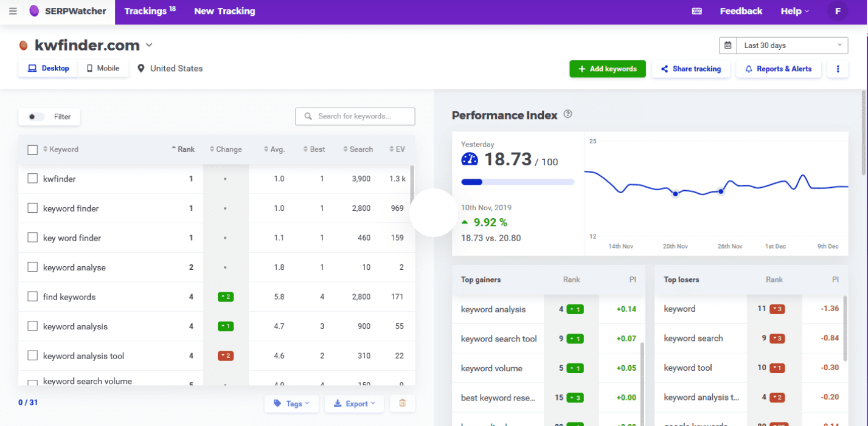
Task: Click the delete (trash) icon below keyword list
Action: click(x=402, y=404)
